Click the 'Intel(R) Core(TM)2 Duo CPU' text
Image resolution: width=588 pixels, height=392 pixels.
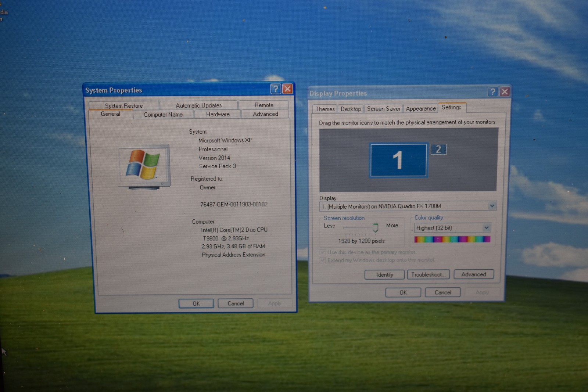(234, 230)
